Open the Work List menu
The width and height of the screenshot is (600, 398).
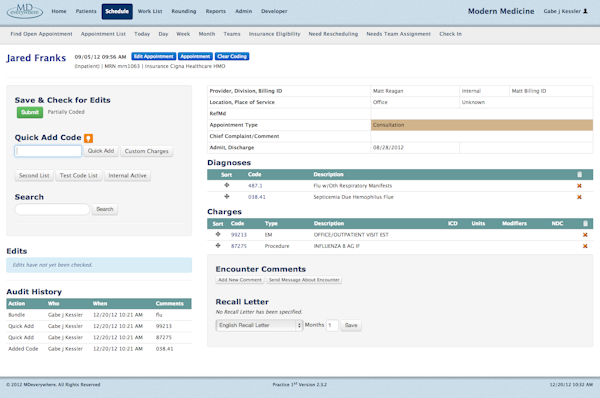tap(150, 11)
